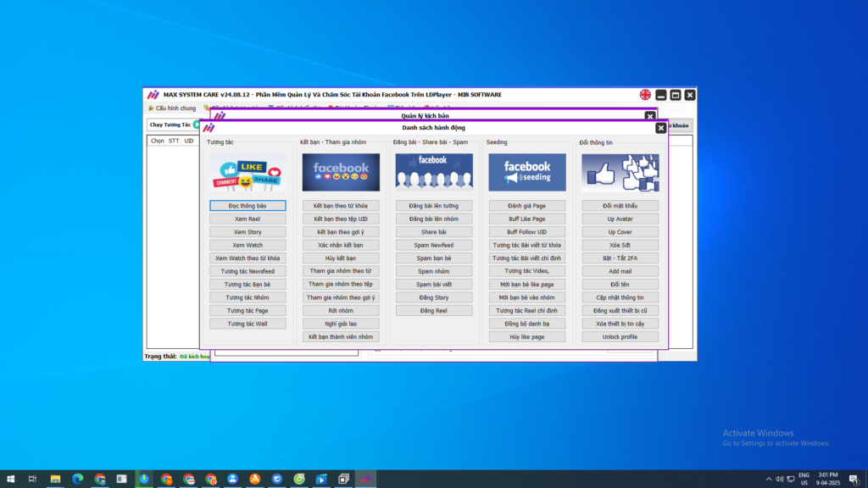Click the green play icon beside Chạy Tương Tác
The image size is (868, 488).
tap(197, 125)
